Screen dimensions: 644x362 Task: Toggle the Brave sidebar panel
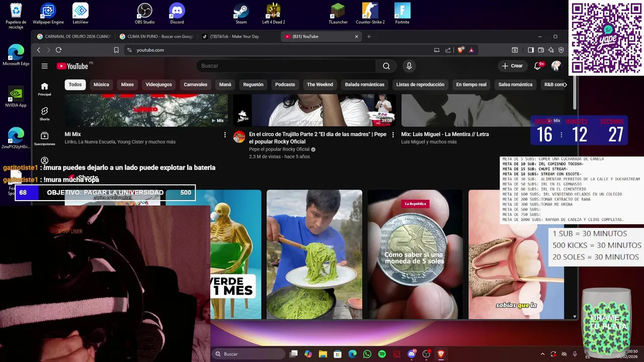(531, 50)
